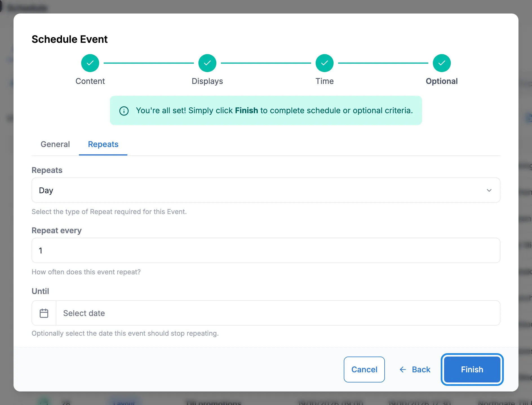532x405 pixels.
Task: Click the Select date until field
Action: (278, 313)
